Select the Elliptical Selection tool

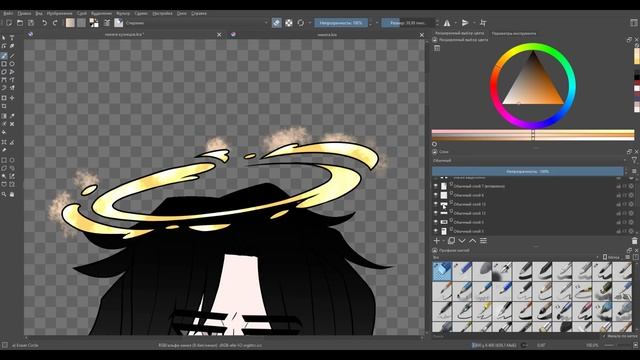tap(12, 160)
